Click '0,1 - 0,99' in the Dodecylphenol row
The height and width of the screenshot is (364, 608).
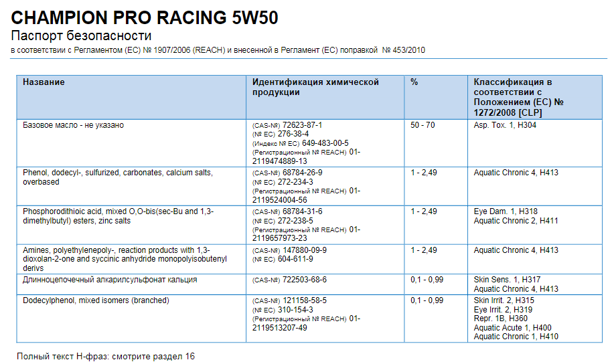tap(427, 301)
